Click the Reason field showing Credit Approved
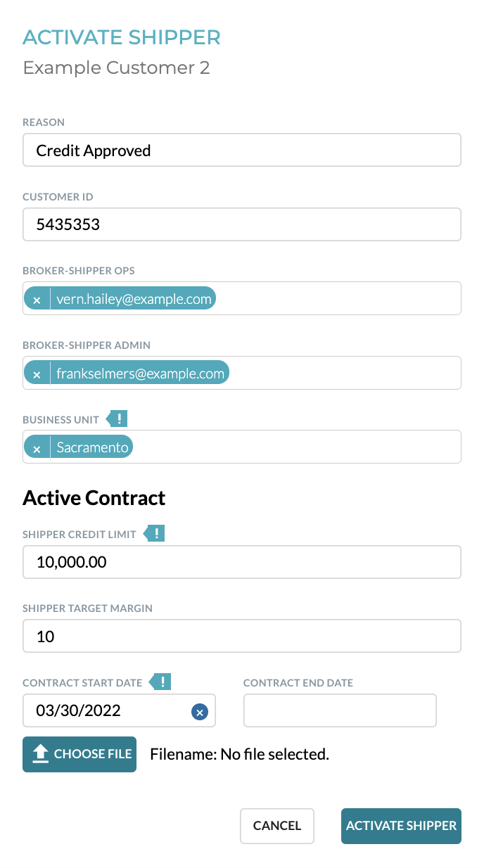This screenshot has height=868, width=484. [x=242, y=150]
